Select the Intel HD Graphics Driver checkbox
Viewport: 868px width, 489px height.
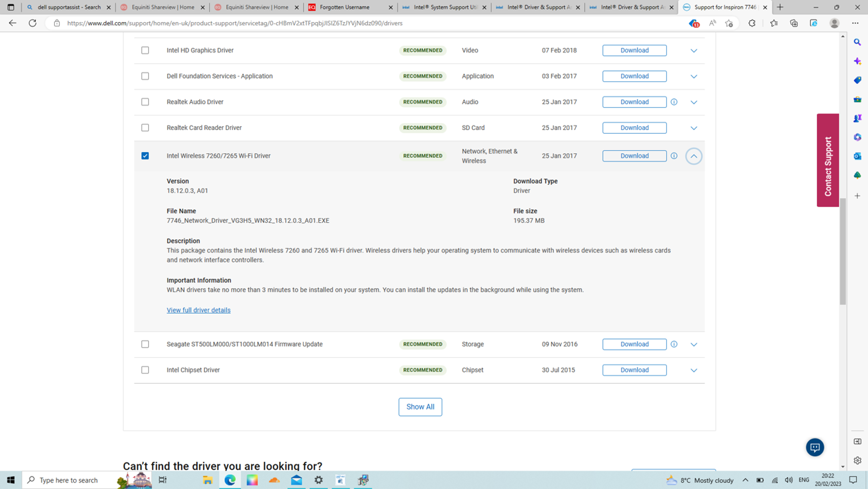click(x=145, y=50)
